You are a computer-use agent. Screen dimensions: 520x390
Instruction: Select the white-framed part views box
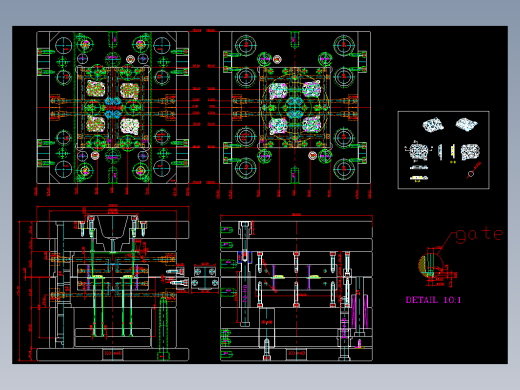(x=444, y=150)
